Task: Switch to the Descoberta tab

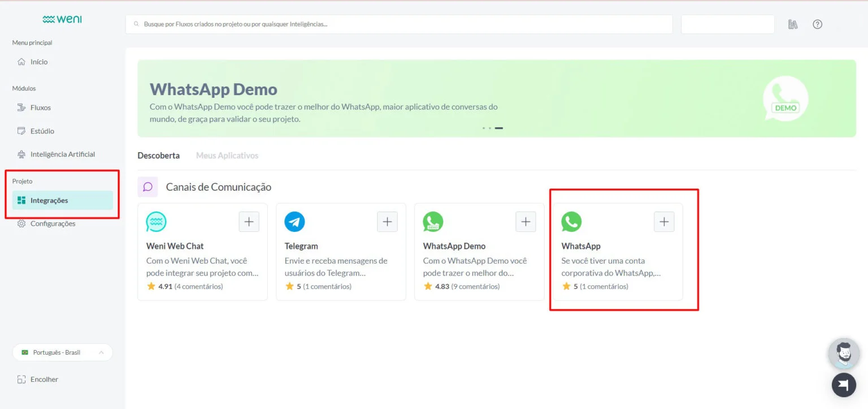Action: [159, 155]
